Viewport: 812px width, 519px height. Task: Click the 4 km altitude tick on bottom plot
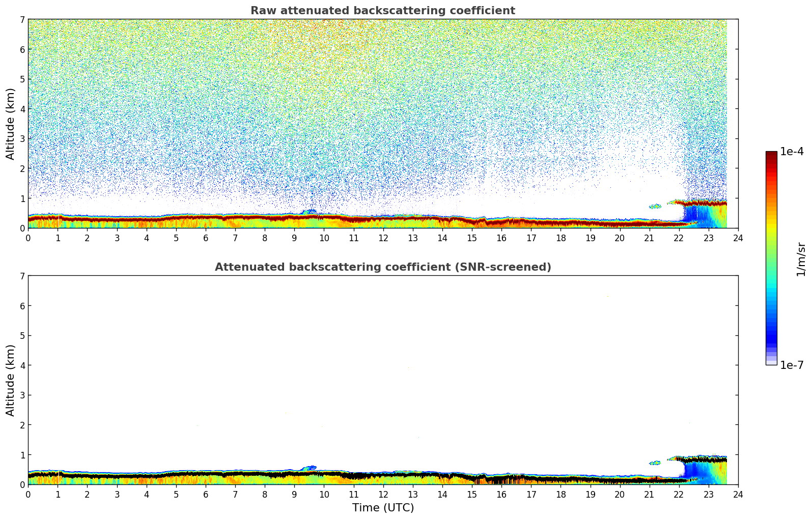click(x=22, y=365)
